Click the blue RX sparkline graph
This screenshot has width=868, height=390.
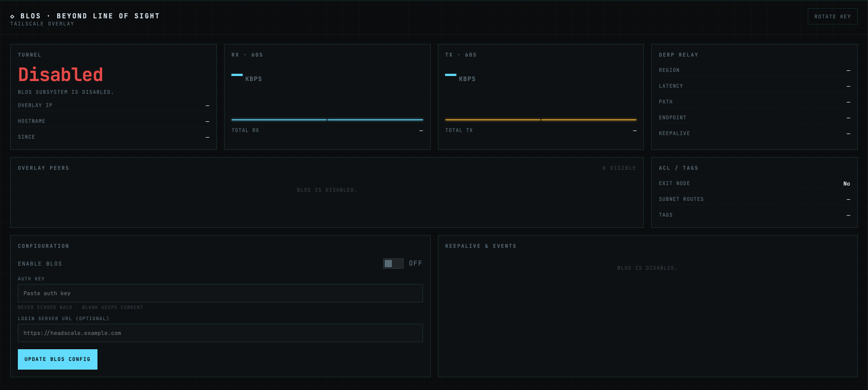point(327,120)
